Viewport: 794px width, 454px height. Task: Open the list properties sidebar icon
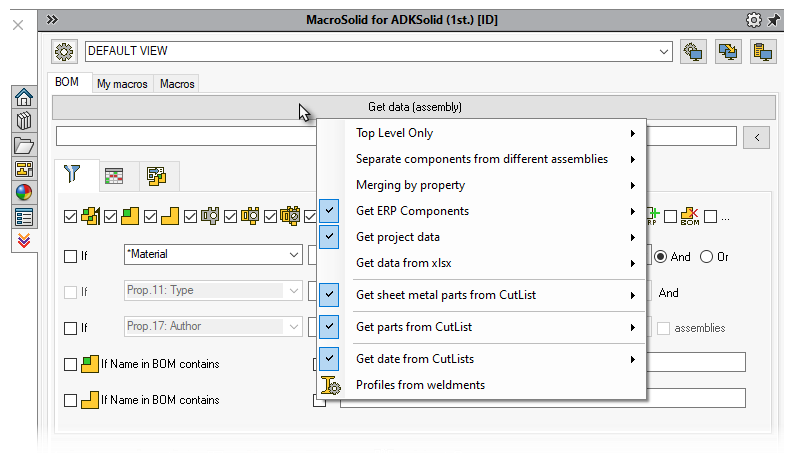click(24, 217)
